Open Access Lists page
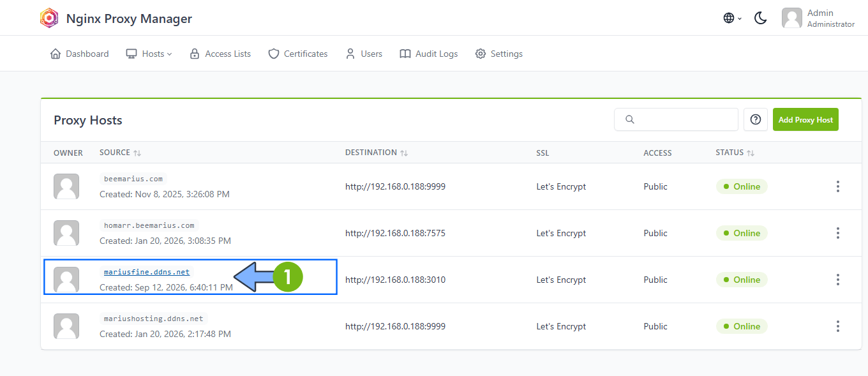The width and height of the screenshot is (868, 376). pyautogui.click(x=220, y=54)
